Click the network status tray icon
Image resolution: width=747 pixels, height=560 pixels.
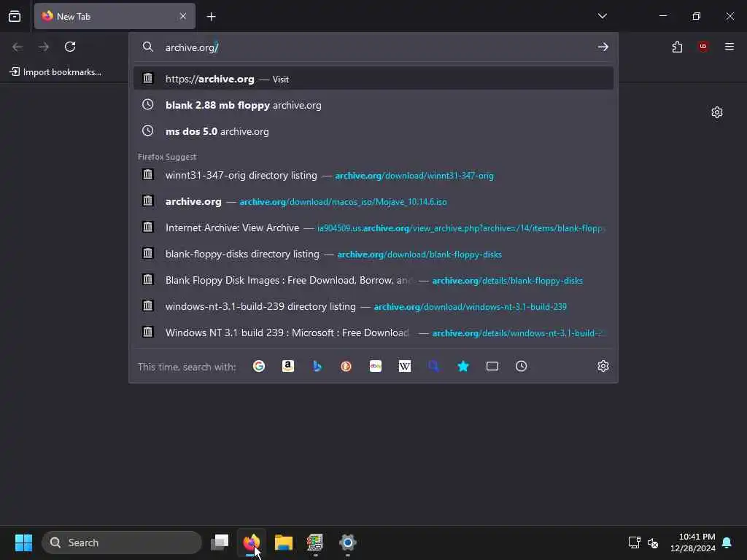634,542
